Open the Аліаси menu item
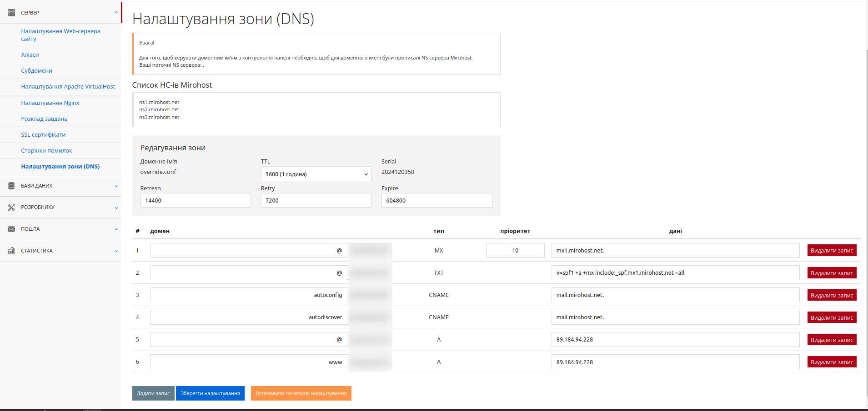The image size is (868, 411). tap(30, 55)
